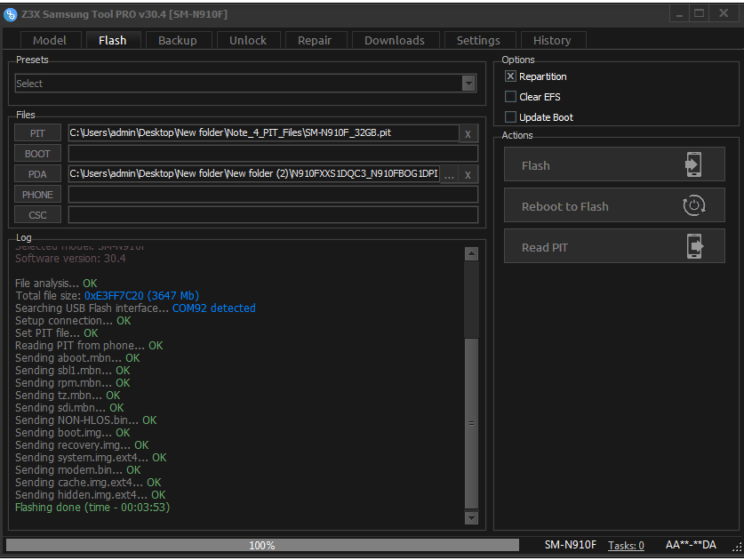Click the PDA file path field
The height and width of the screenshot is (560, 744).
254,173
